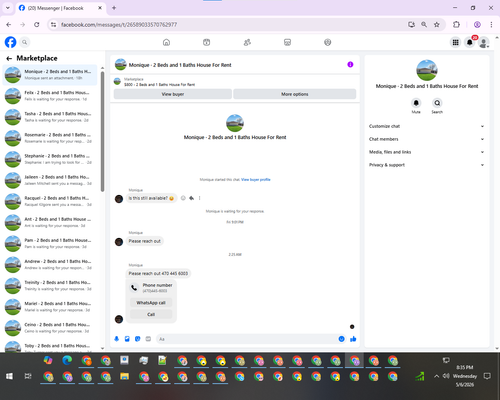Open the Watch video icon in top navigation

point(207,42)
